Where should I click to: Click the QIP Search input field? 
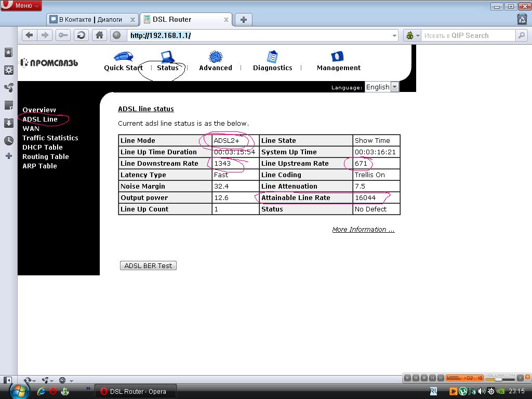tap(468, 35)
